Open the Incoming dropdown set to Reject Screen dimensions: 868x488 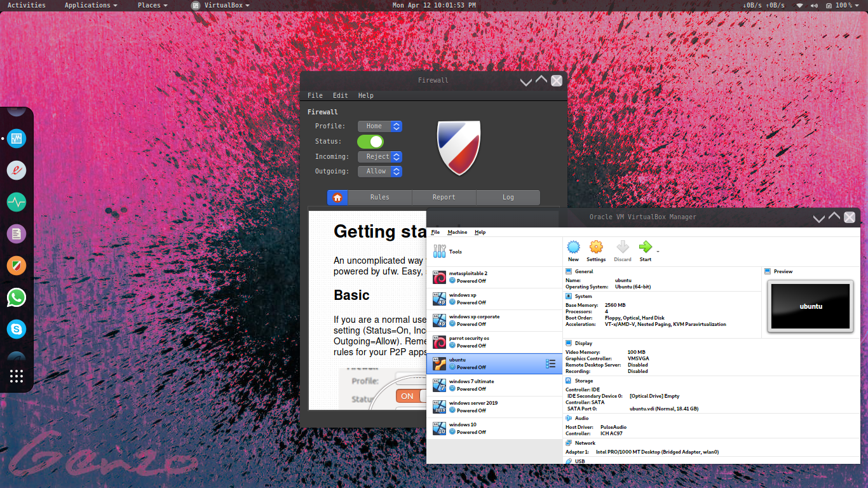point(379,157)
